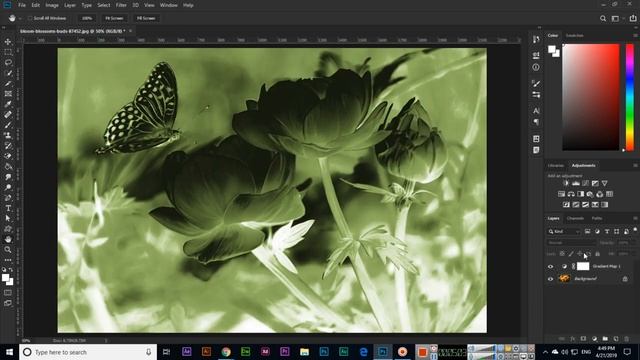Open workspace switcher in options bar
The width and height of the screenshot is (640, 360).
616,18
